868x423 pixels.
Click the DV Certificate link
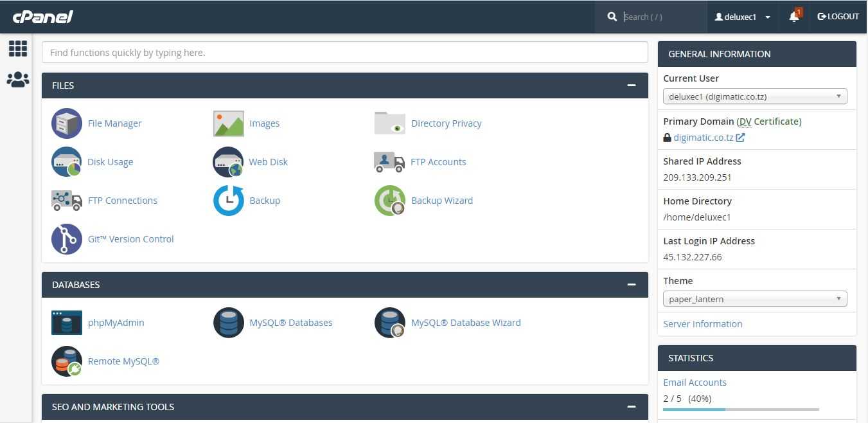point(769,122)
